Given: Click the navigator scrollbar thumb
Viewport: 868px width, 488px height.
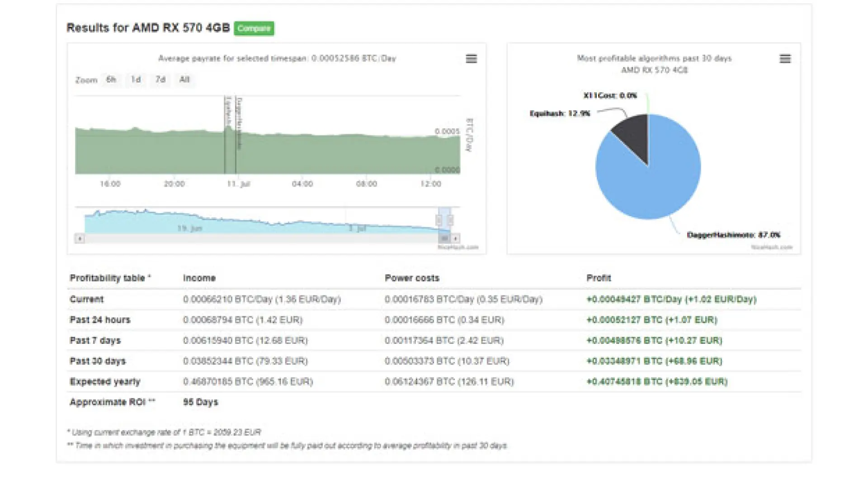Looking at the screenshot, I should tap(444, 238).
